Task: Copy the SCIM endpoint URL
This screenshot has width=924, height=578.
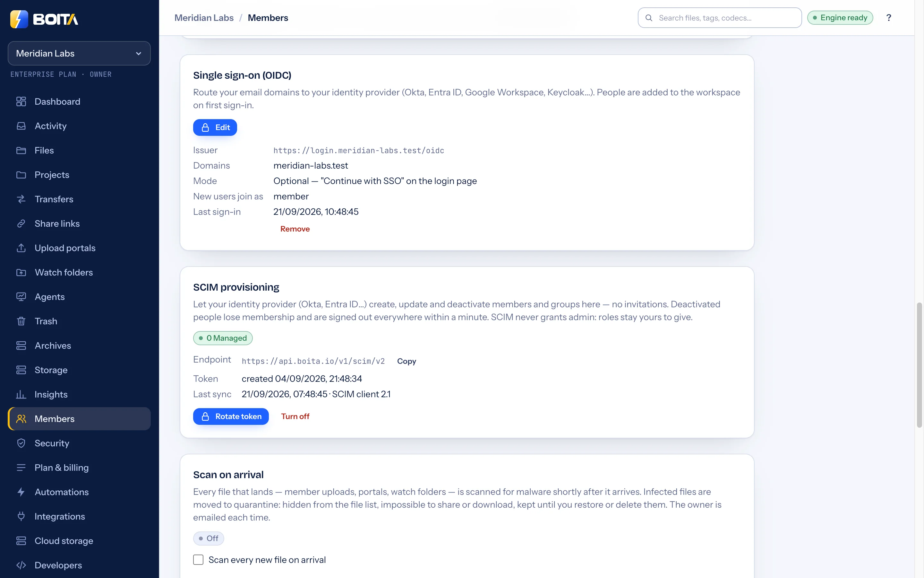Action: pos(406,361)
